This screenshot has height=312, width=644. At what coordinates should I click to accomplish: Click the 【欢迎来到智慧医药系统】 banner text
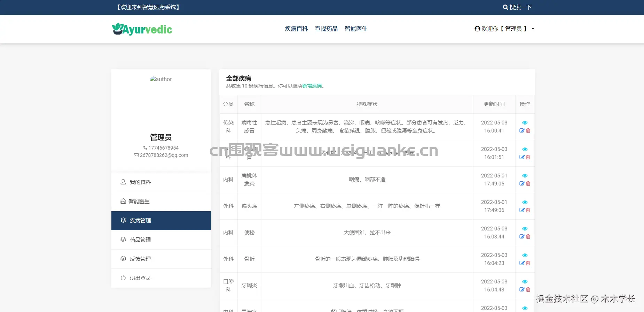point(148,7)
